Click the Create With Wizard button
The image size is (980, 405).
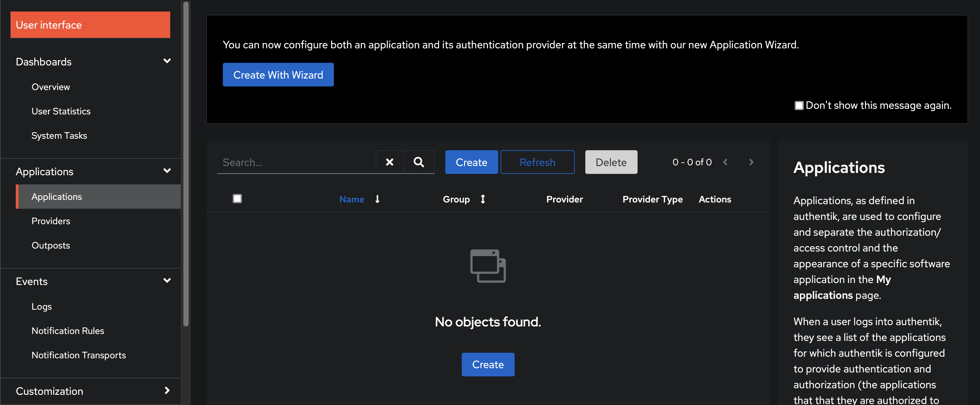pos(278,74)
